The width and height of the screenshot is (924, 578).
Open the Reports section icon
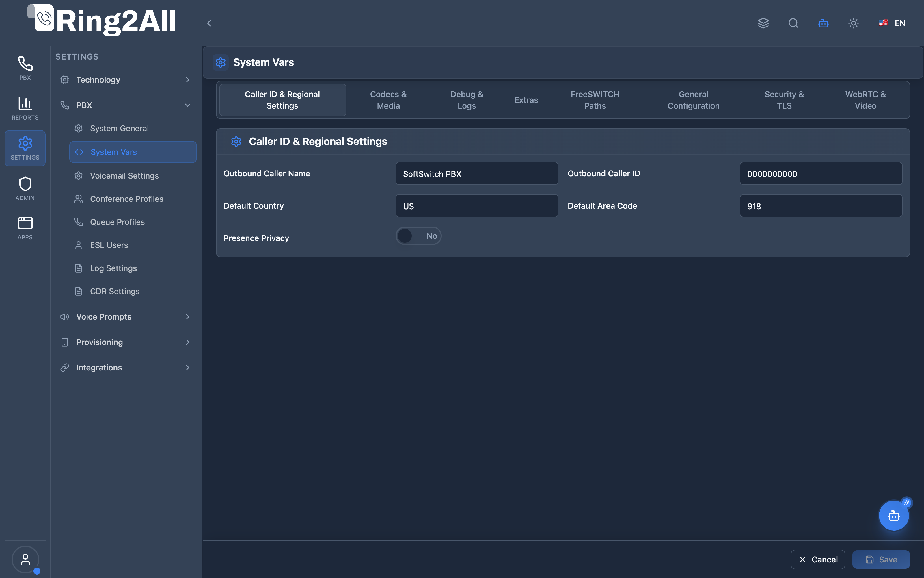tap(25, 108)
